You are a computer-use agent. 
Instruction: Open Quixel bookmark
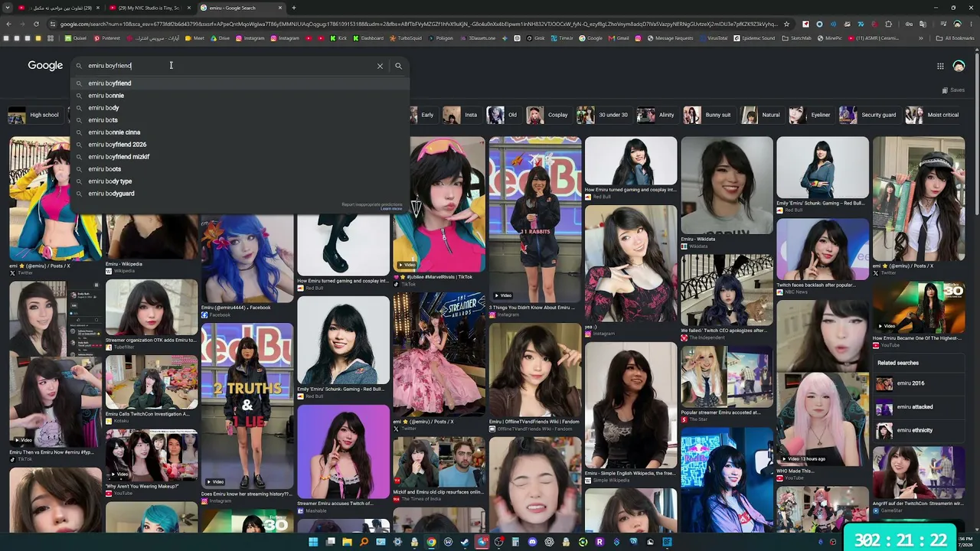point(76,38)
